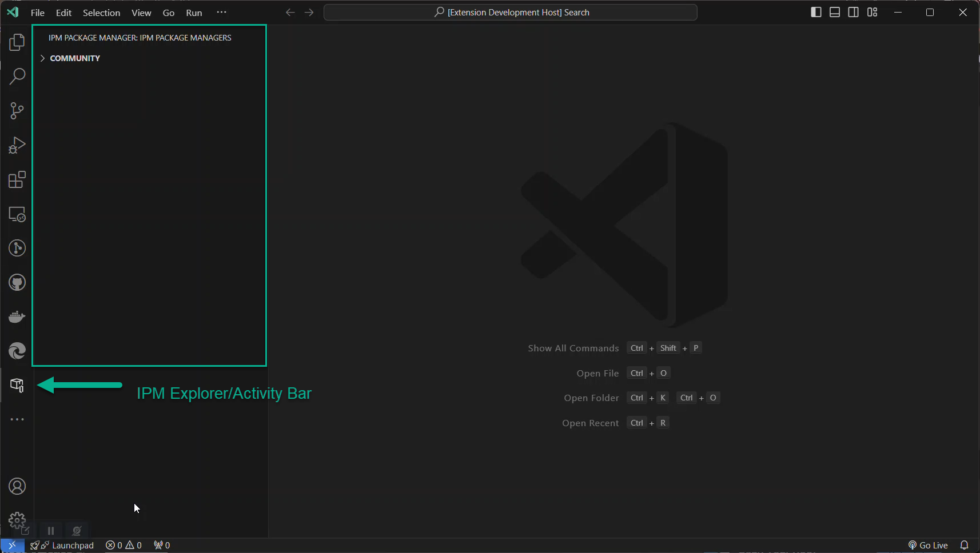Image resolution: width=980 pixels, height=553 pixels.
Task: Open the GitHub view in activity bar
Action: (17, 282)
